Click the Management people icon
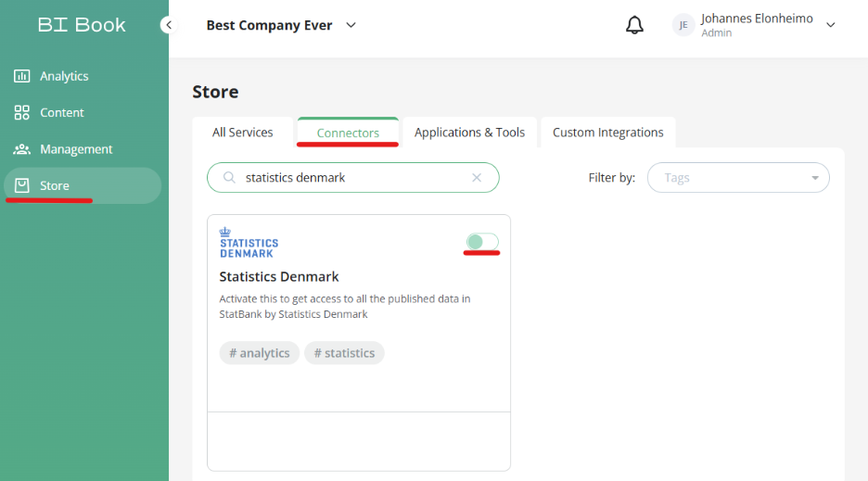The image size is (868, 481). pyautogui.click(x=21, y=149)
